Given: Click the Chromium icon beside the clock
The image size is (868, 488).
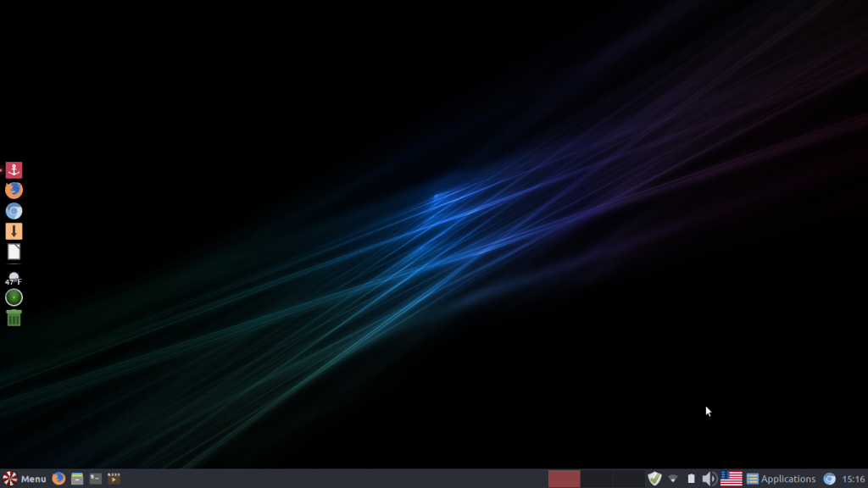Looking at the screenshot, I should click(829, 480).
